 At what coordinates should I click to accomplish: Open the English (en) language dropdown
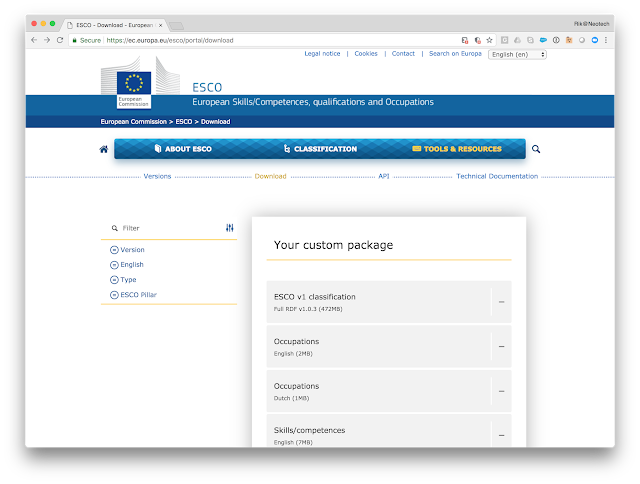coord(517,54)
